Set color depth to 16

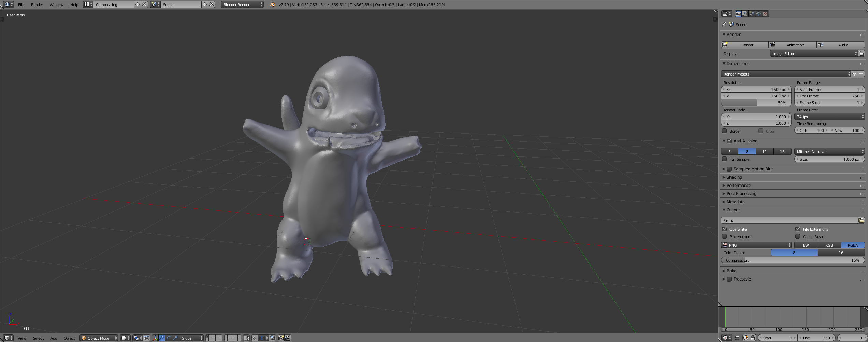pyautogui.click(x=841, y=253)
